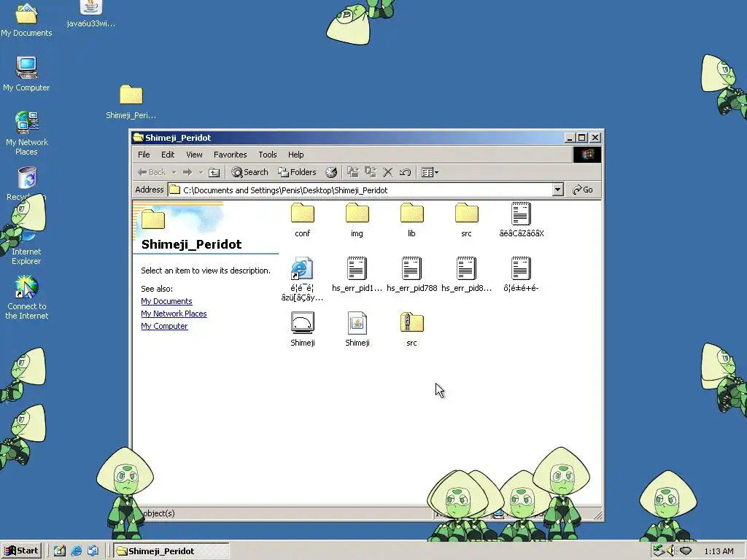Select the conf folder
Screen dimensions: 747x560
tap(303, 220)
